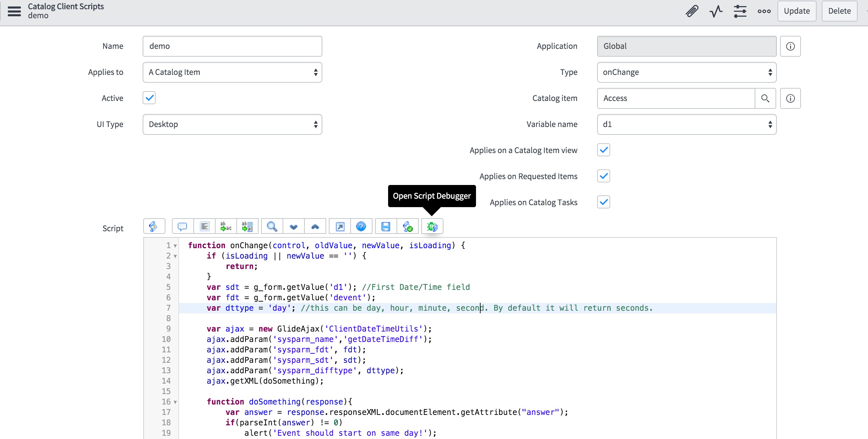Click the info icon beside Catalog item
Viewport: 868px width, 439px height.
pos(790,98)
